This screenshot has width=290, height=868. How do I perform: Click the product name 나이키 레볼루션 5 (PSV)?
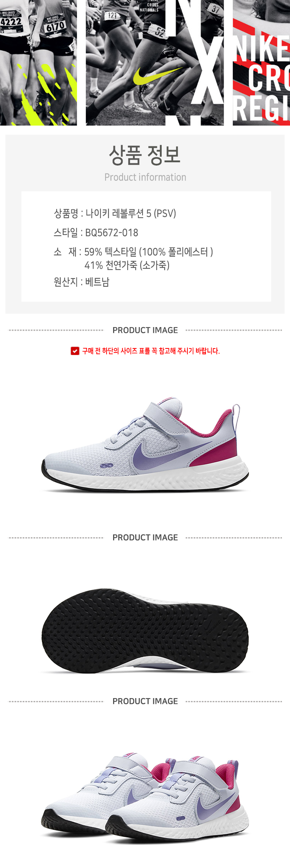[131, 213]
